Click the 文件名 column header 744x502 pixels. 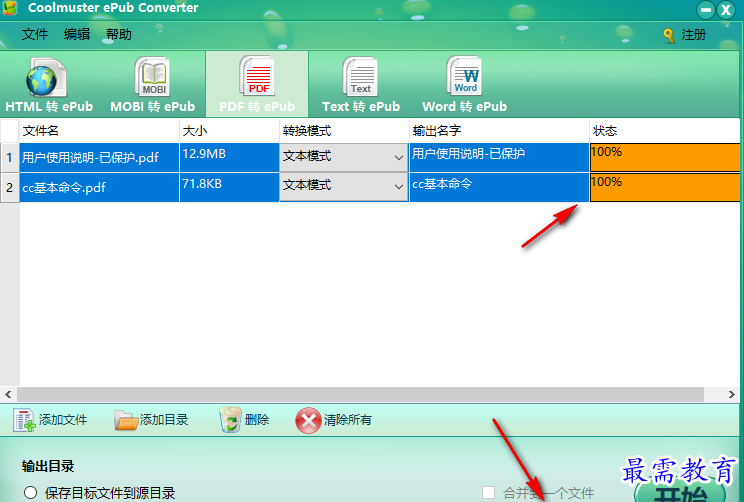(99, 131)
